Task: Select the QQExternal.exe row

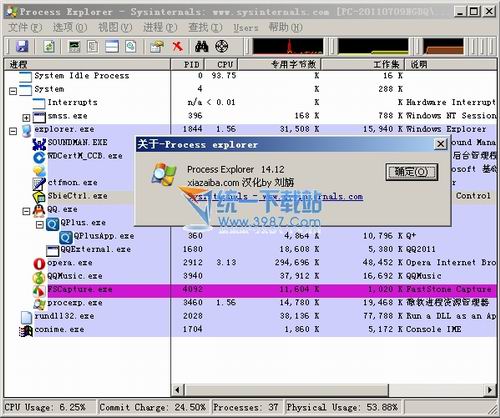Action: 250,249
